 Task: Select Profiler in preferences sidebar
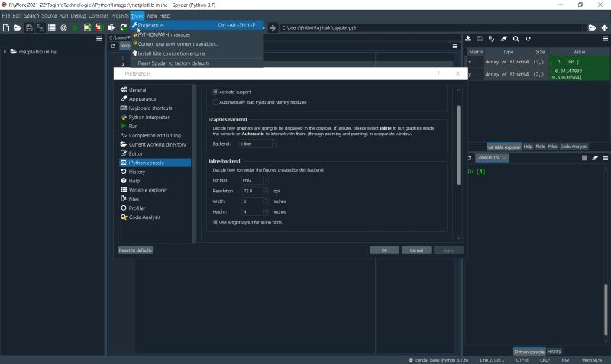point(155,208)
